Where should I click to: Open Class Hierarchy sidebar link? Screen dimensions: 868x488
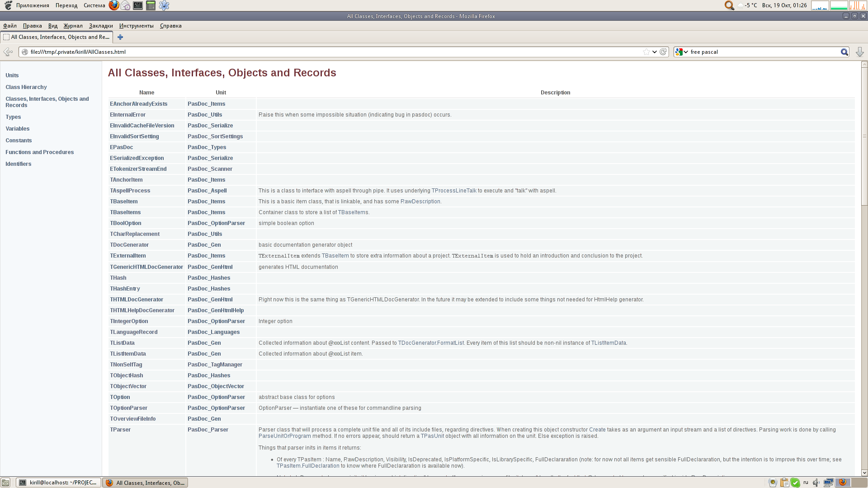tap(26, 87)
